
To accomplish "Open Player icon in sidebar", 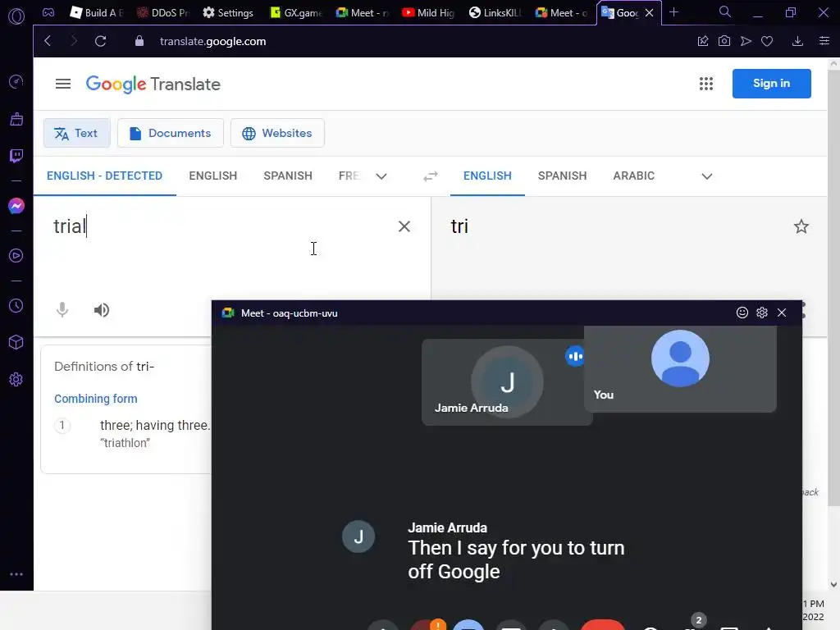I will pyautogui.click(x=16, y=256).
